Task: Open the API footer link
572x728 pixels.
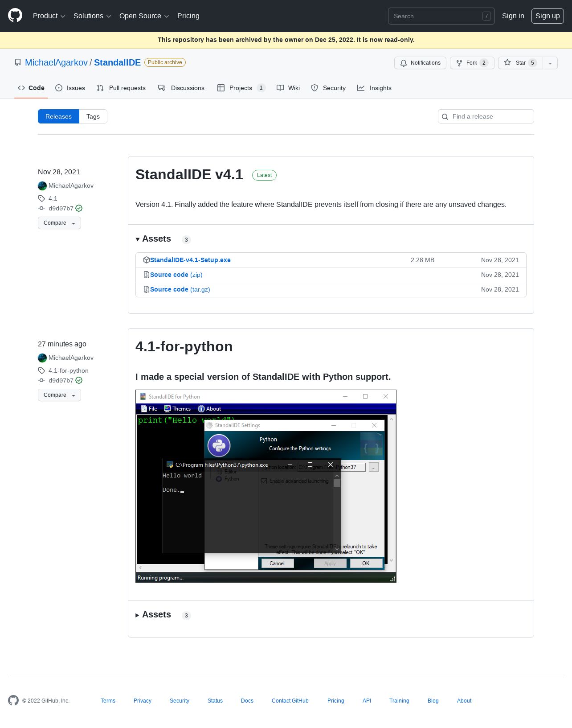Action: coord(367,701)
